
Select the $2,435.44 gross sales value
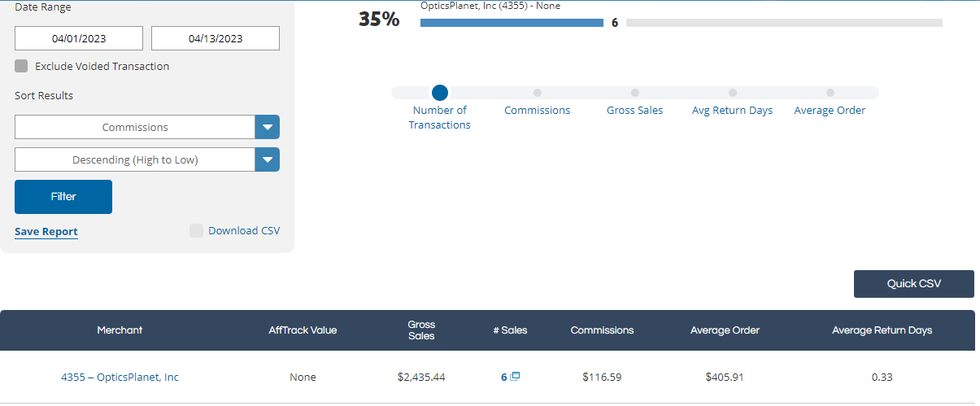coord(421,377)
